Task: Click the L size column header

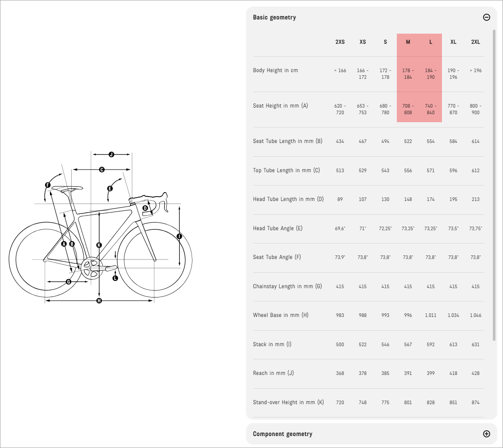Action: 430,42
